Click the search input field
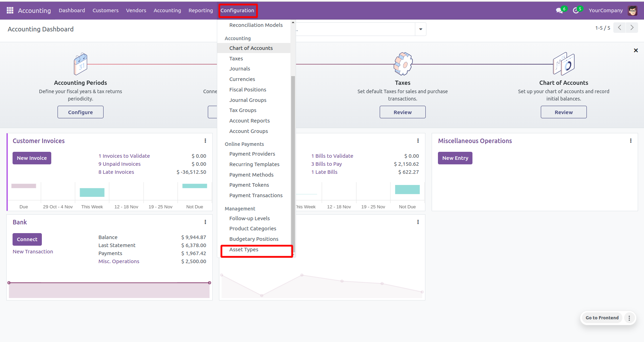The image size is (644, 342). coord(355,29)
